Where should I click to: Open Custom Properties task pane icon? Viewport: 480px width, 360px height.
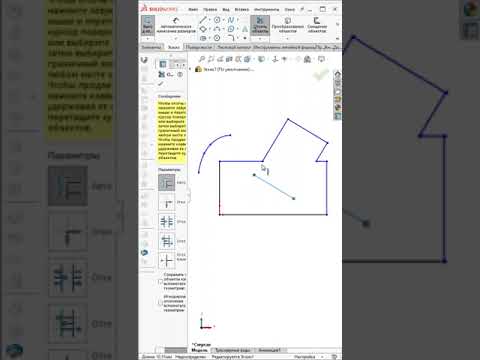click(x=338, y=116)
